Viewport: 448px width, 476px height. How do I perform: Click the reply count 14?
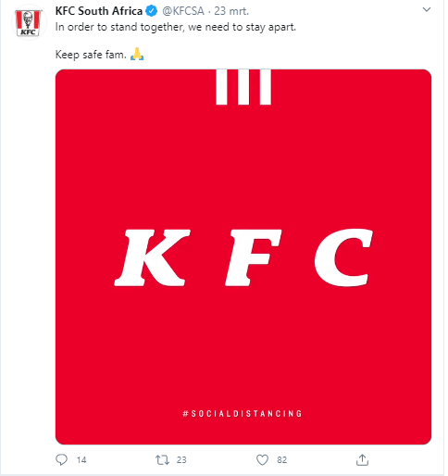tap(81, 460)
